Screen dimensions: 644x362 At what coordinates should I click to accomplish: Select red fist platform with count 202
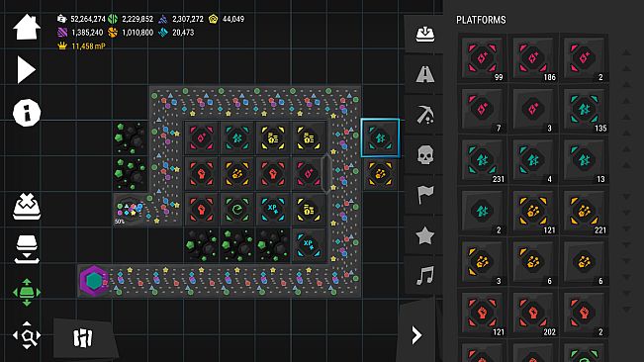533,314
